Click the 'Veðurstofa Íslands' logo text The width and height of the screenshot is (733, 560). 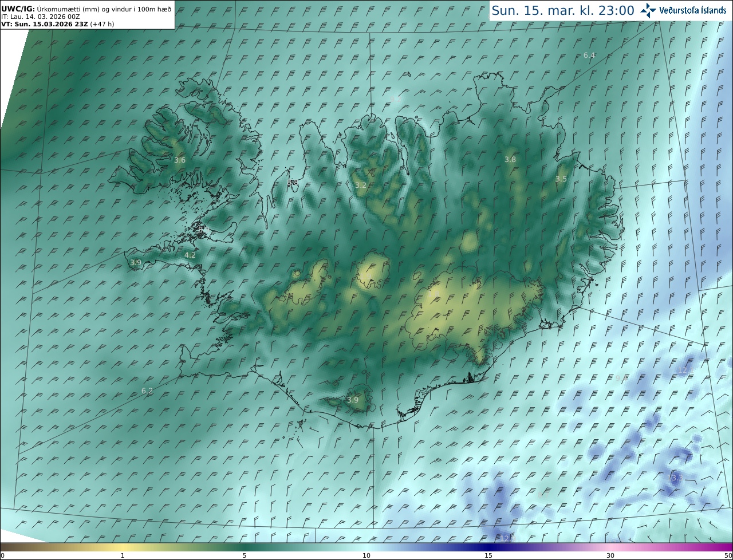tap(693, 10)
